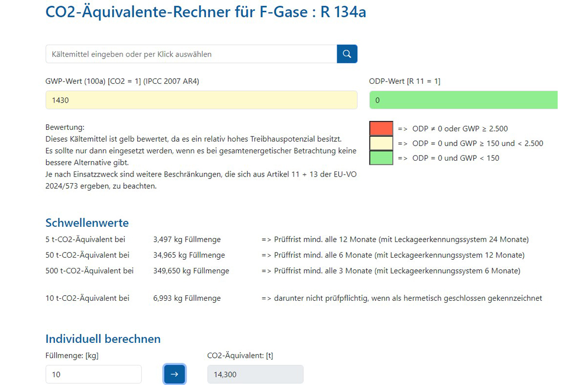Click the label 'ODP-Wert [R 11 = 1]'

point(405,81)
